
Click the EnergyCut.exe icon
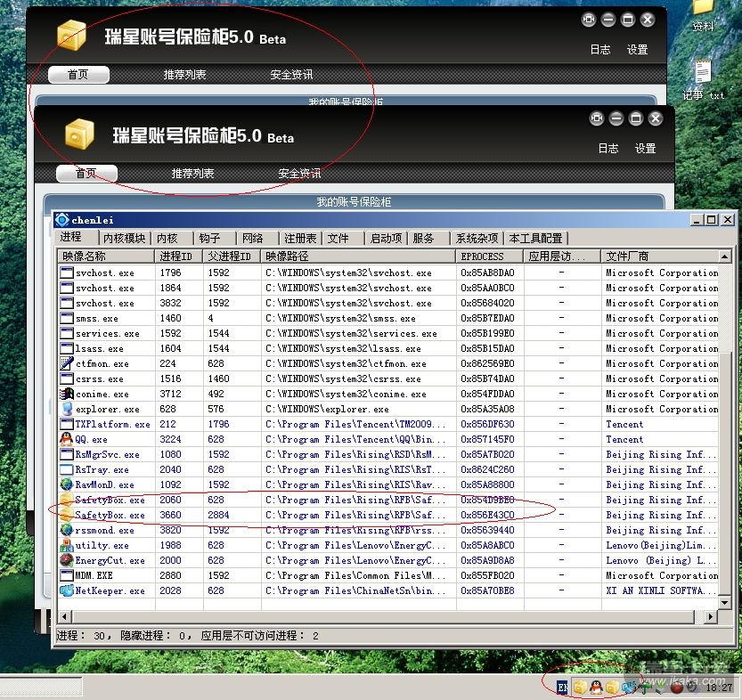pyautogui.click(x=67, y=560)
